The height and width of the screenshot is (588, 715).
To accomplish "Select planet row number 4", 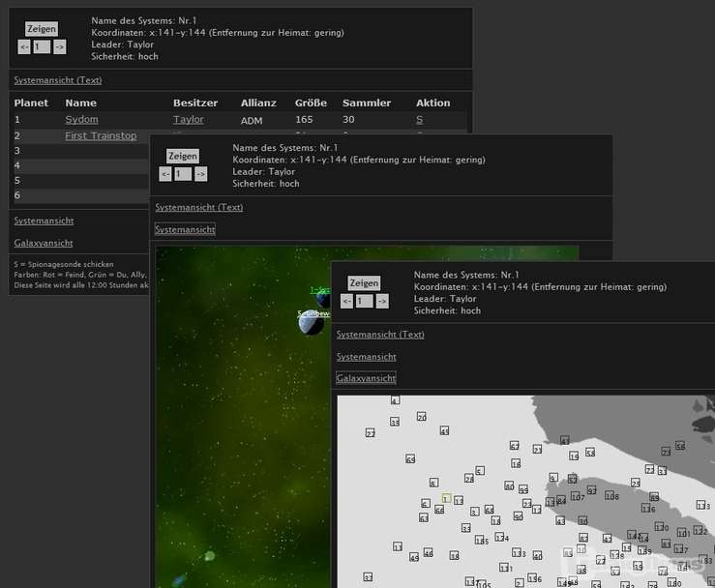I will click(16, 165).
